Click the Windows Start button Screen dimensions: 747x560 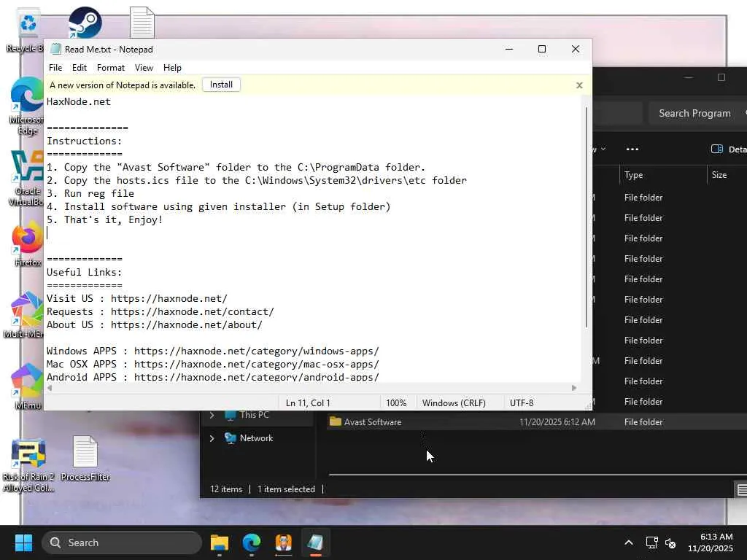[x=23, y=542]
